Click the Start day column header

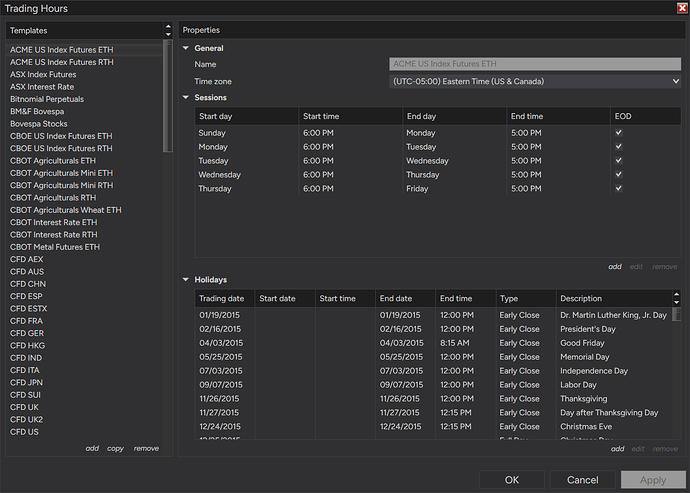point(246,116)
